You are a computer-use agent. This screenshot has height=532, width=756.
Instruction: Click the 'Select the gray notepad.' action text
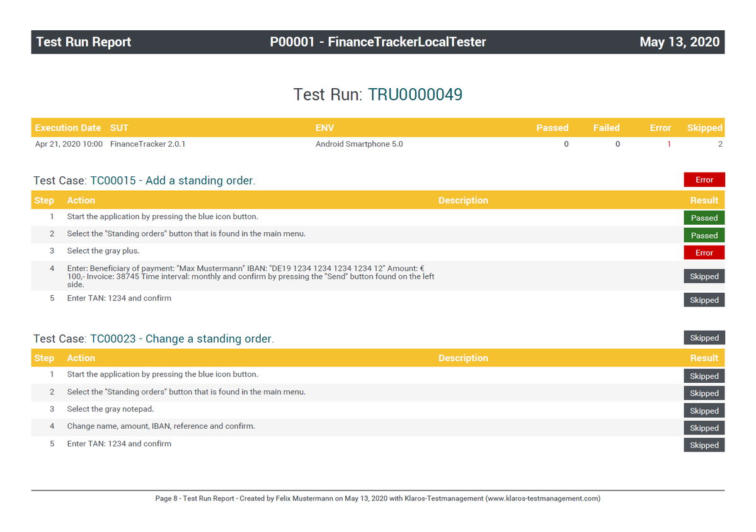[x=110, y=409]
